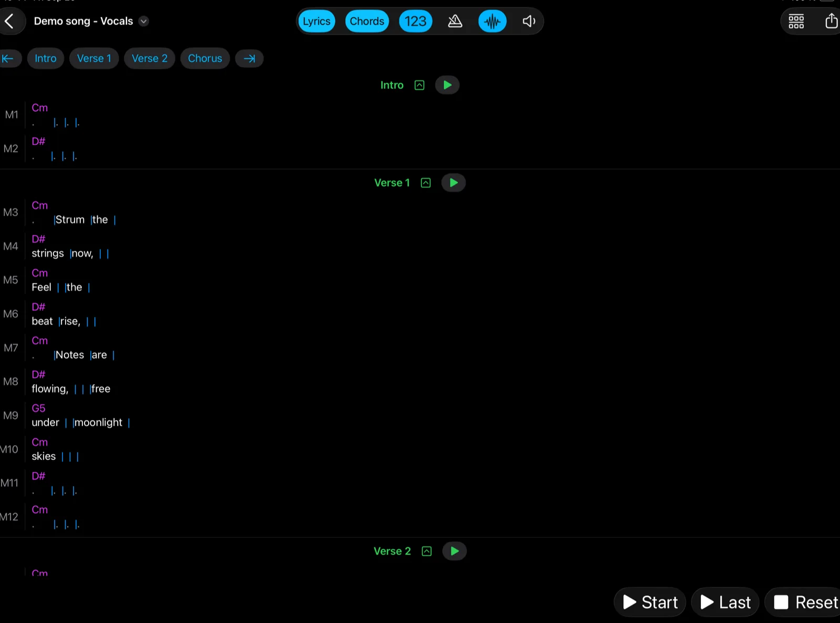Click the Verse 2 section heading
The width and height of the screenshot is (840, 623).
click(x=392, y=551)
